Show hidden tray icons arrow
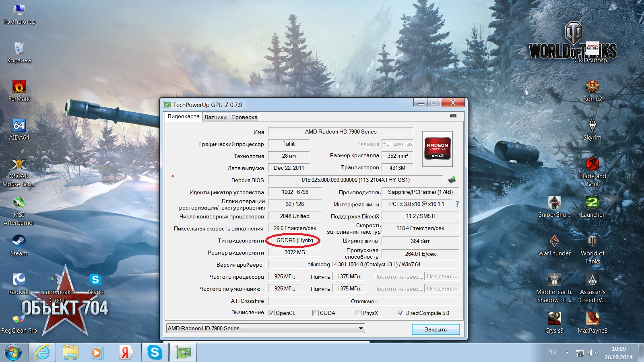 pos(567,353)
